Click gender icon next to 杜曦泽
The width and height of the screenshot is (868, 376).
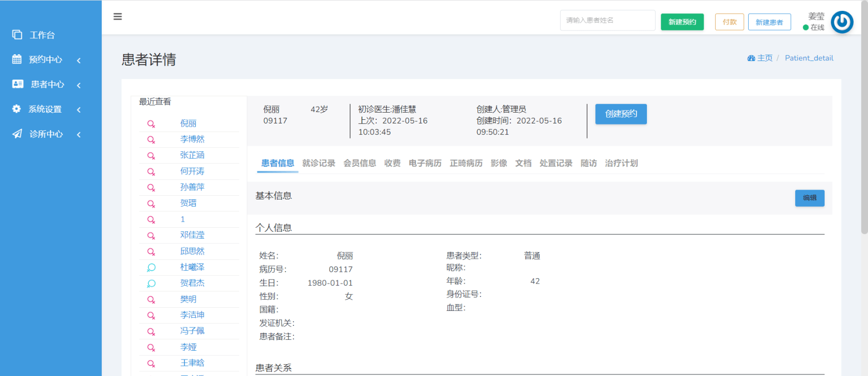tap(151, 268)
